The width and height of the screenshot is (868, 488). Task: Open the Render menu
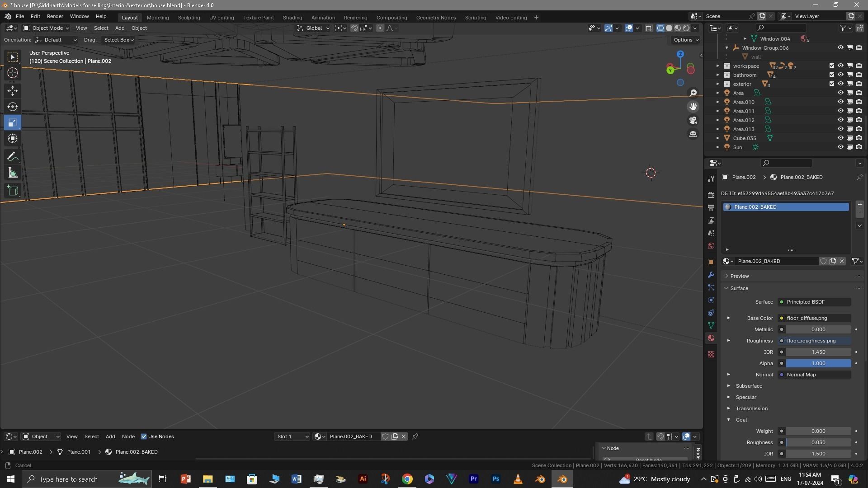tap(55, 16)
